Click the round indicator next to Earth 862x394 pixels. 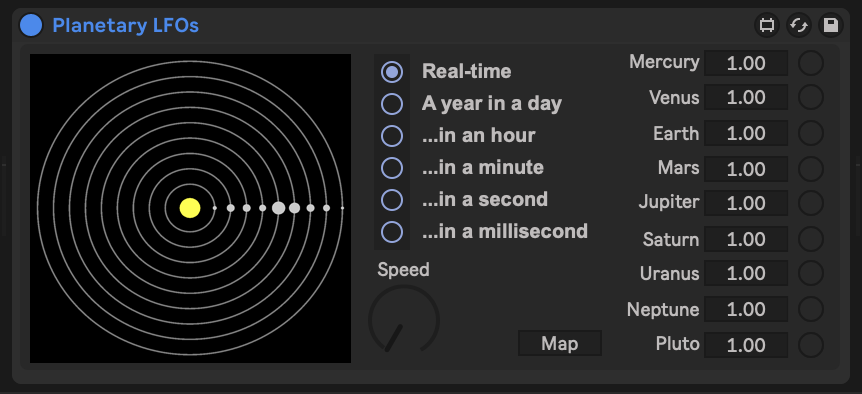coord(811,134)
